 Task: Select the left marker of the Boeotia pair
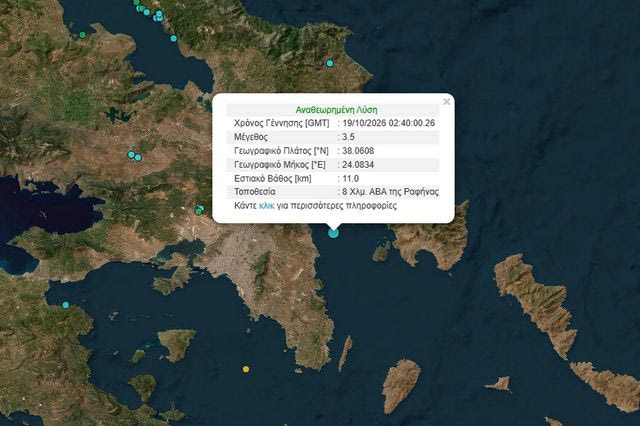pos(131,155)
